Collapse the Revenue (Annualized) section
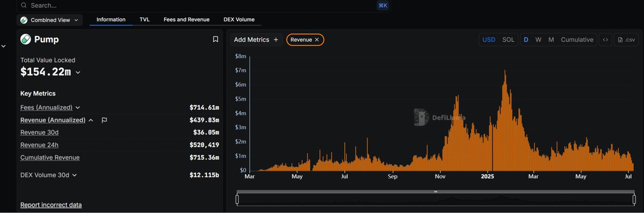This screenshot has width=644, height=213. tap(91, 120)
